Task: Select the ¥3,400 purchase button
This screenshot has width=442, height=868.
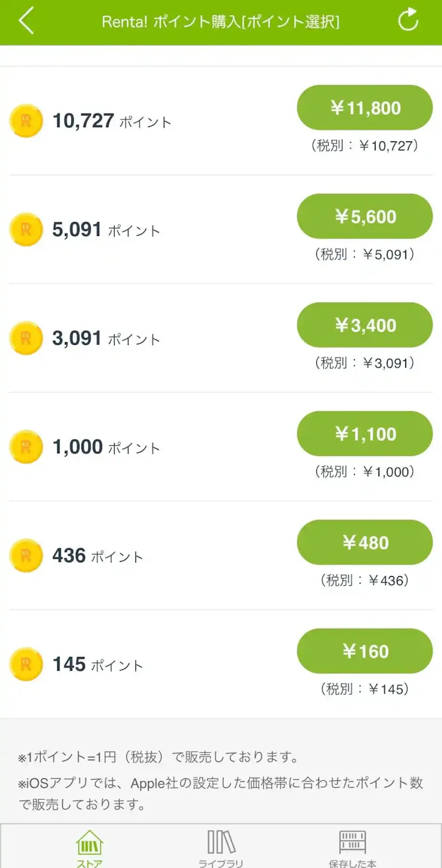Action: pyautogui.click(x=365, y=325)
